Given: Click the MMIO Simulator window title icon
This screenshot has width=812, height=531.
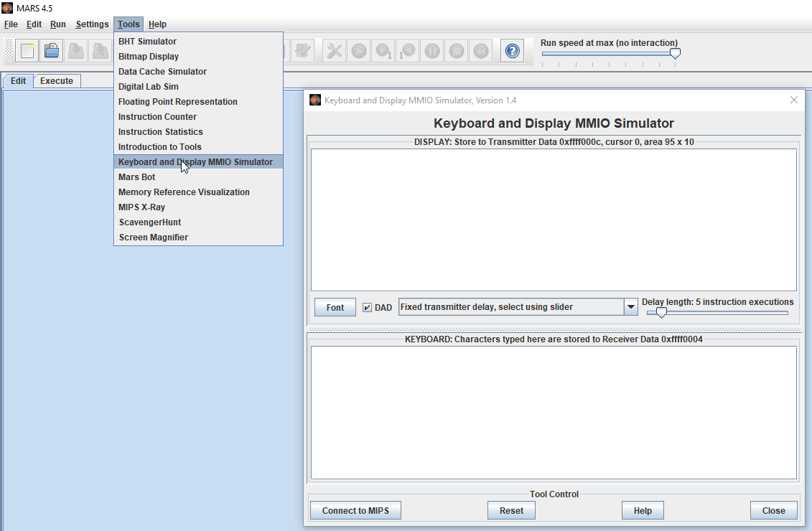Looking at the screenshot, I should (315, 100).
